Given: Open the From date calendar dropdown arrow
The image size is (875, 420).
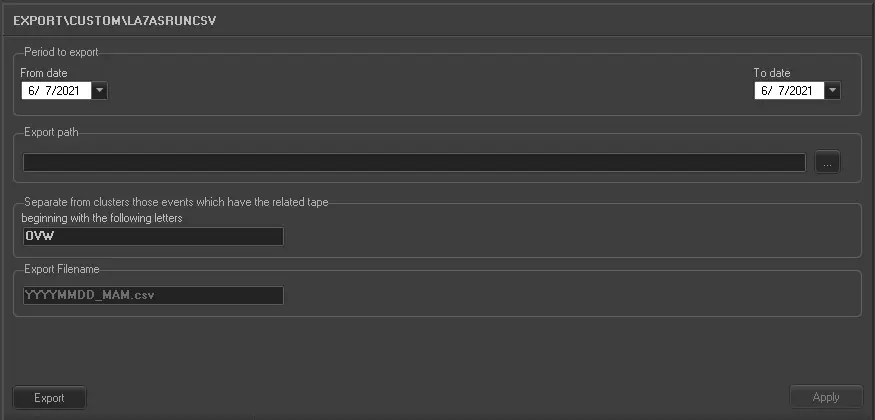Looking at the screenshot, I should point(100,91).
